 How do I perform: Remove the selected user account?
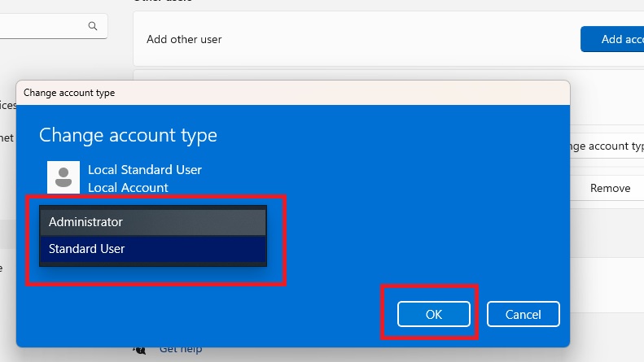pyautogui.click(x=607, y=188)
